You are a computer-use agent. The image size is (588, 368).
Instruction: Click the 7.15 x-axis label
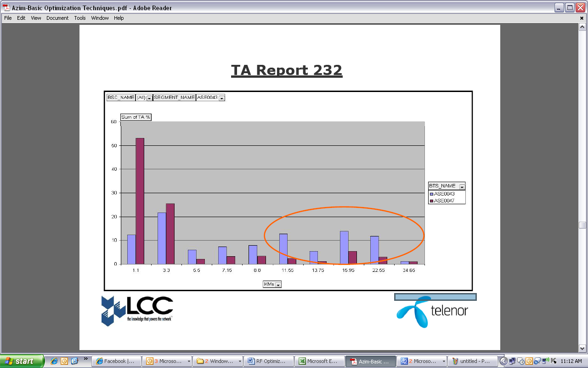[227, 271]
